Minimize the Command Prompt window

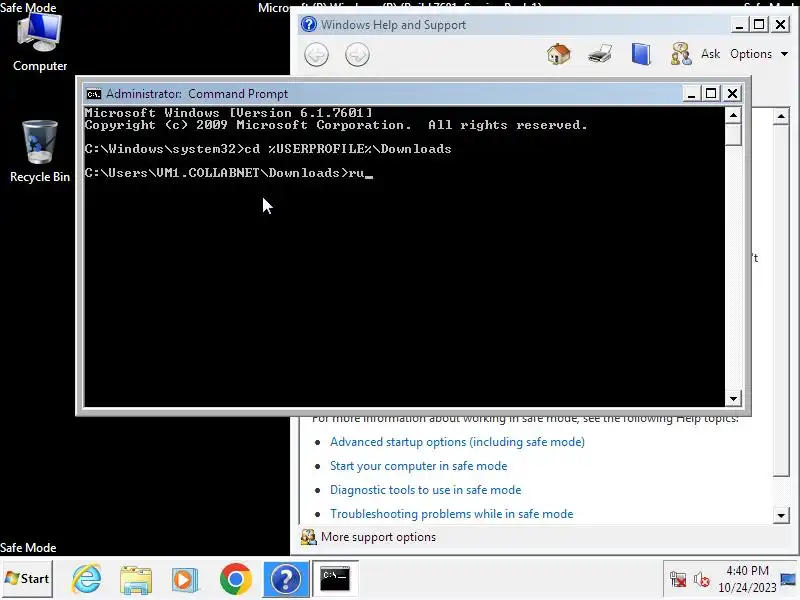pos(691,93)
